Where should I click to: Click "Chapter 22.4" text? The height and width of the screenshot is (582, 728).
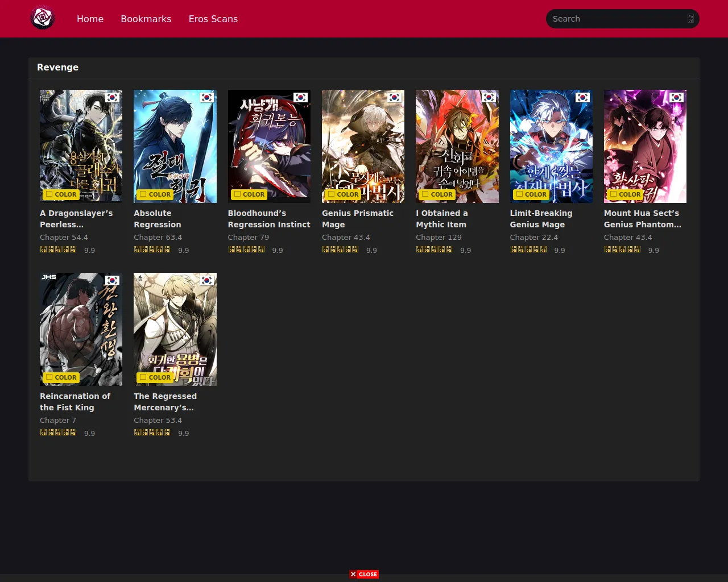(534, 238)
